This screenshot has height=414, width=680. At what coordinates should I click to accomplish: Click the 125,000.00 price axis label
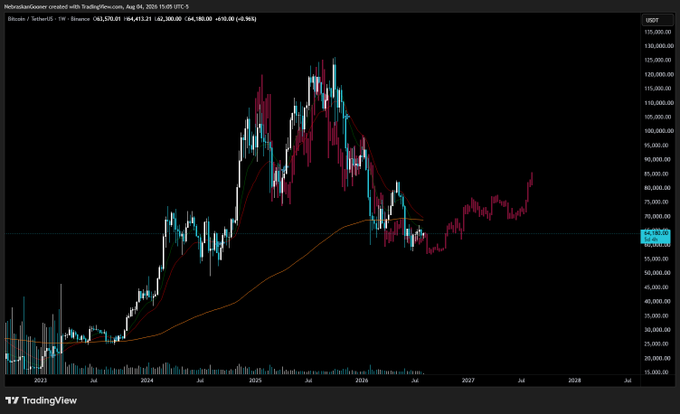659,60
